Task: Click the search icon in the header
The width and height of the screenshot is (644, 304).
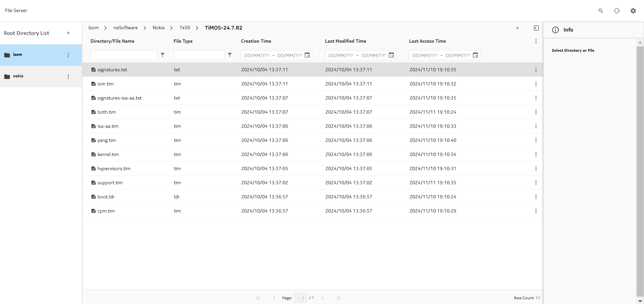Action: click(x=601, y=11)
